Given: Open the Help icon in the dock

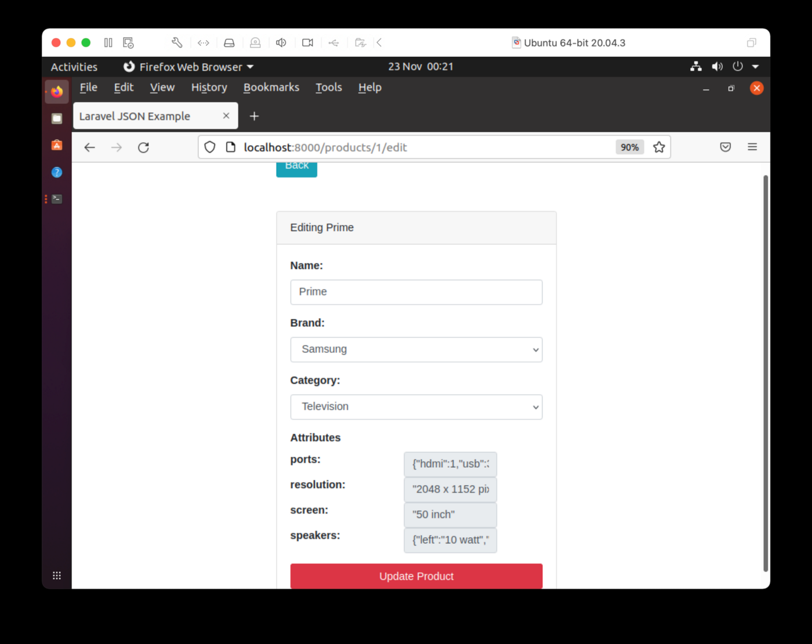Looking at the screenshot, I should [x=57, y=172].
